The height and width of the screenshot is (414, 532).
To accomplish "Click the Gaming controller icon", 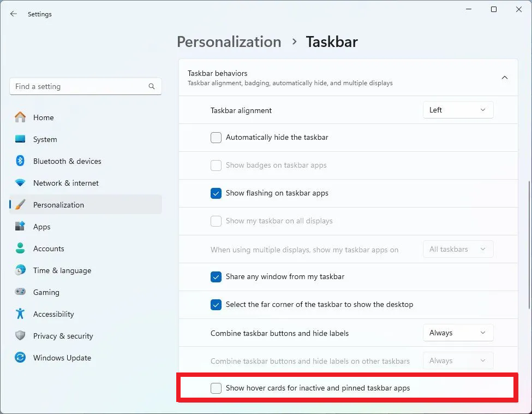I will (x=20, y=292).
